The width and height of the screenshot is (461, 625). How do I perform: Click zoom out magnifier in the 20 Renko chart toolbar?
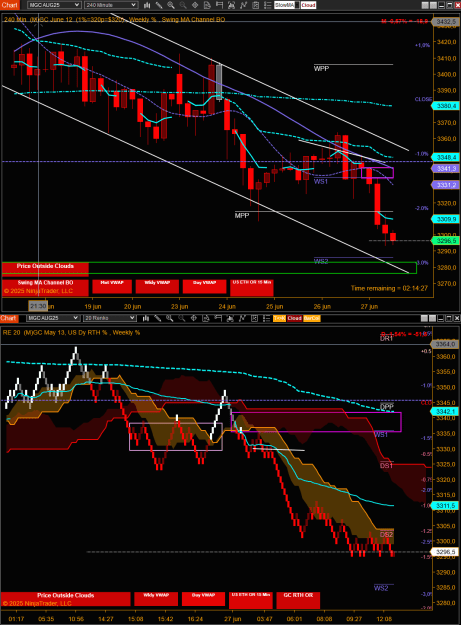tap(182, 318)
